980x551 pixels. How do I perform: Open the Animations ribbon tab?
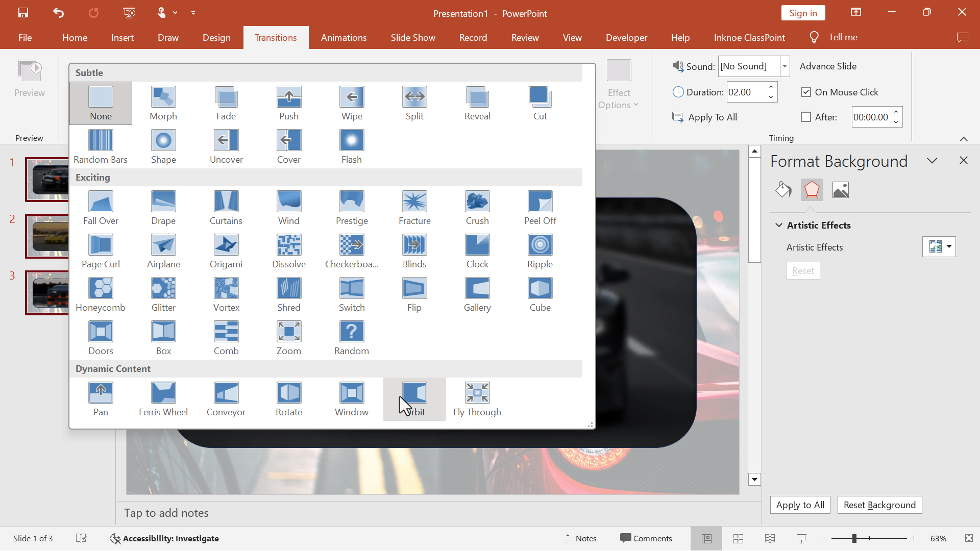point(344,37)
